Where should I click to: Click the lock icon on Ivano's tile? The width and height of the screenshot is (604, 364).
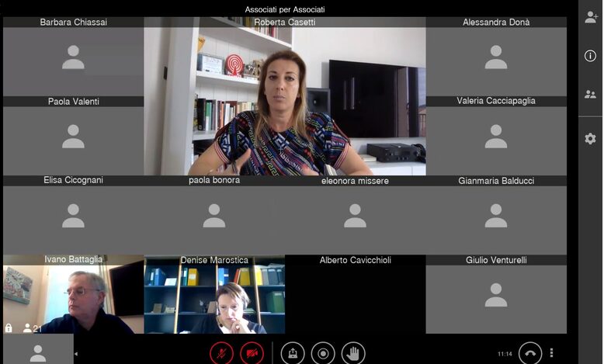(x=9, y=328)
